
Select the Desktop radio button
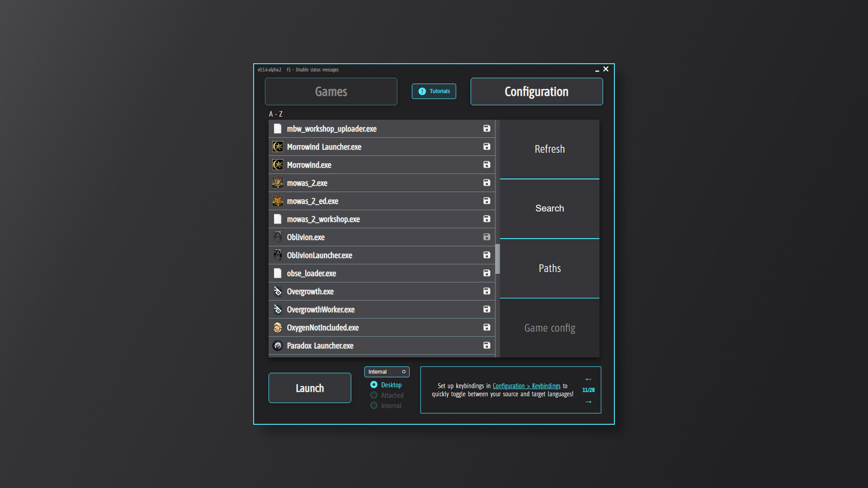[x=374, y=385]
